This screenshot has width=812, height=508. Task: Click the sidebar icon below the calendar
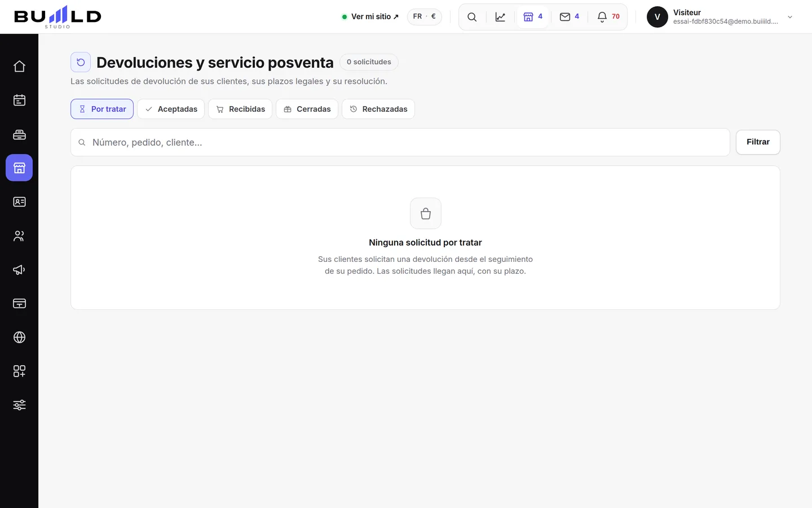tap(19, 134)
